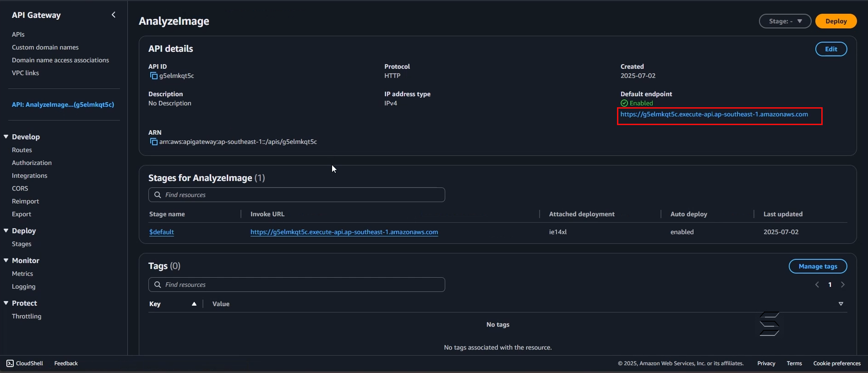Open Authorization settings

(x=32, y=163)
